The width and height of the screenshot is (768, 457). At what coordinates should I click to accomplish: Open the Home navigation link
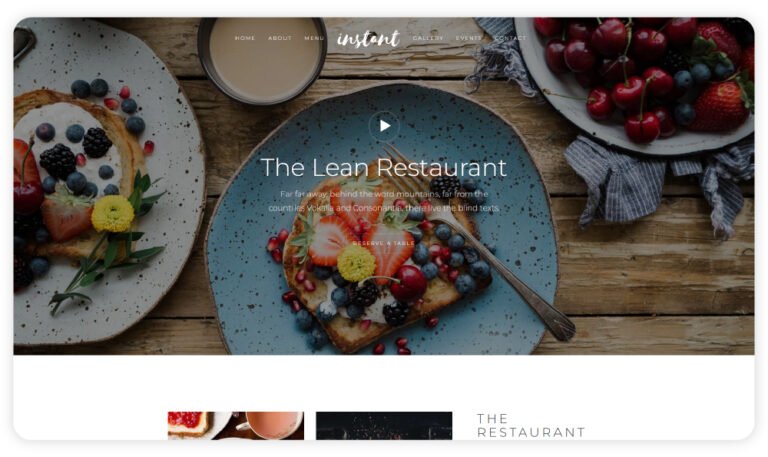point(245,38)
